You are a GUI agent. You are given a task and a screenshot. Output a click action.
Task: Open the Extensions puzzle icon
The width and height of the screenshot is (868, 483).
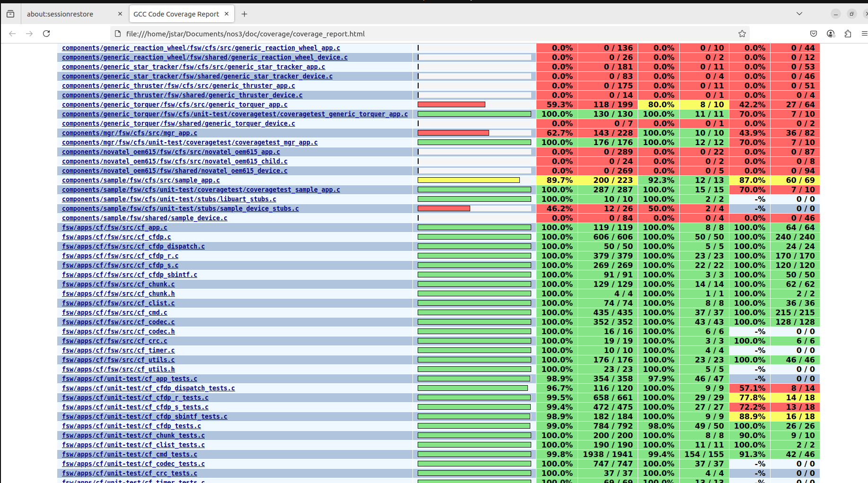click(x=848, y=34)
